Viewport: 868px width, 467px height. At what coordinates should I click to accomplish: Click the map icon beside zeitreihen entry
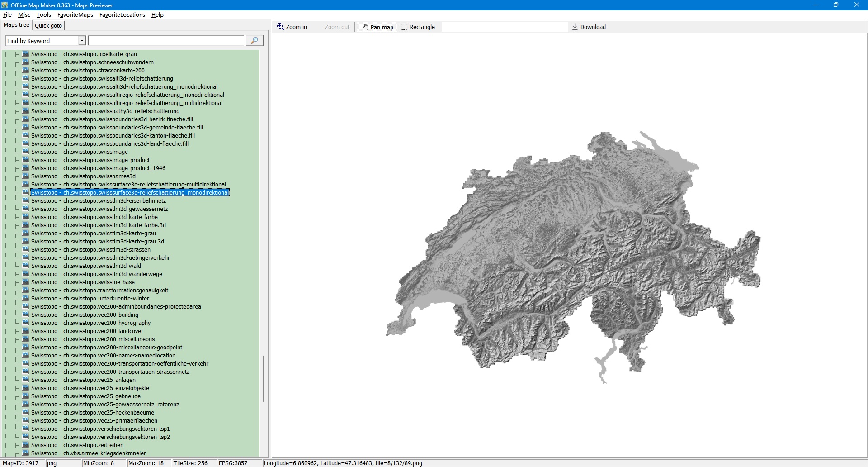25,445
